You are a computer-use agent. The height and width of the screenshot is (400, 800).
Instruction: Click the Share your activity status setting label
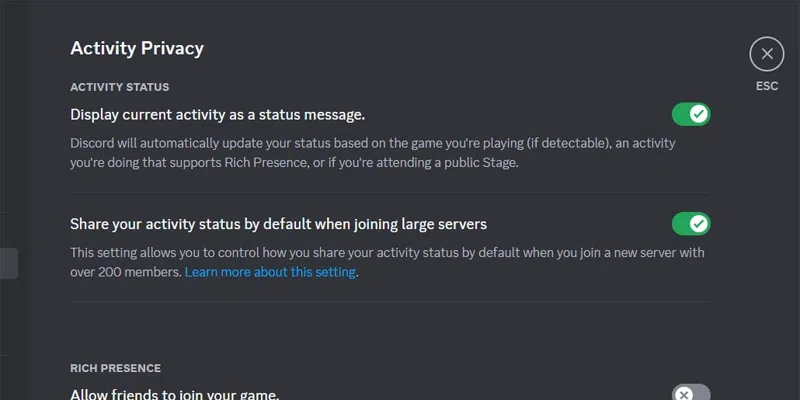(x=278, y=223)
